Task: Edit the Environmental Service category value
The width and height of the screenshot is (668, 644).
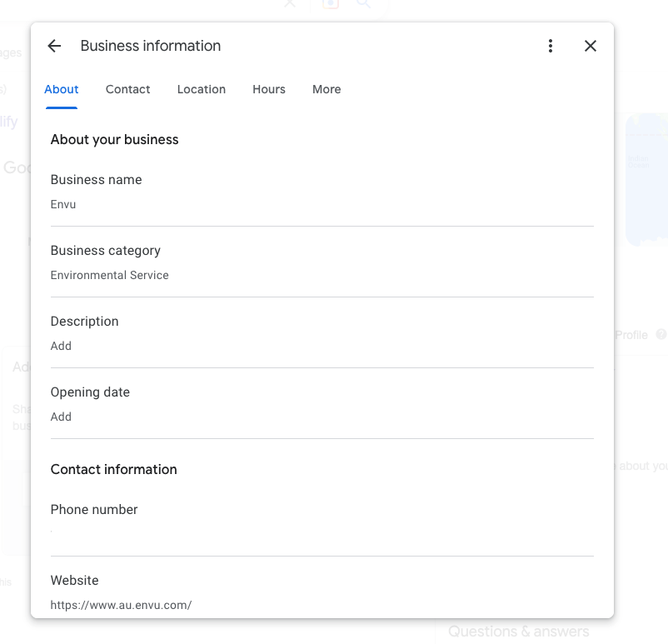Action: tap(109, 275)
